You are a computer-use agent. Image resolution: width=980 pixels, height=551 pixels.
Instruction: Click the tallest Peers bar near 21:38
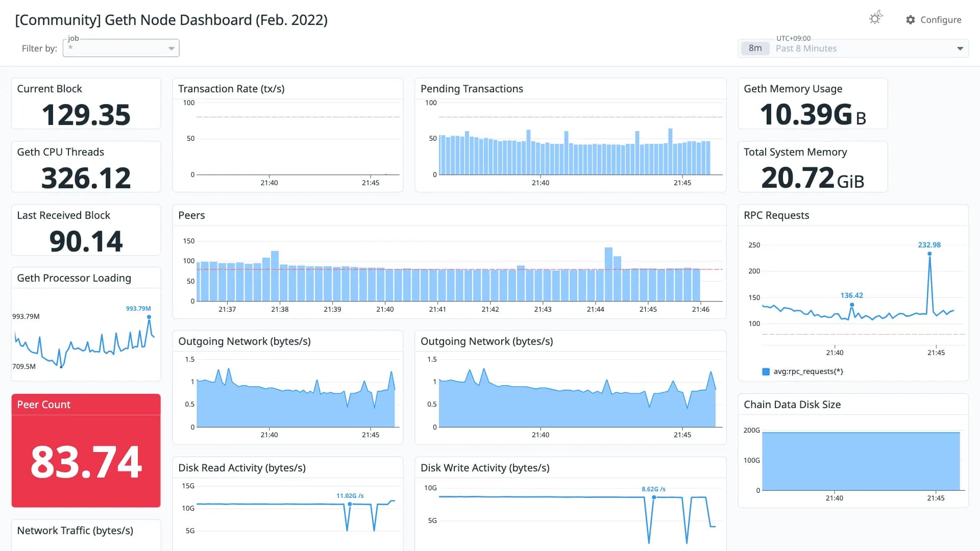tap(275, 276)
